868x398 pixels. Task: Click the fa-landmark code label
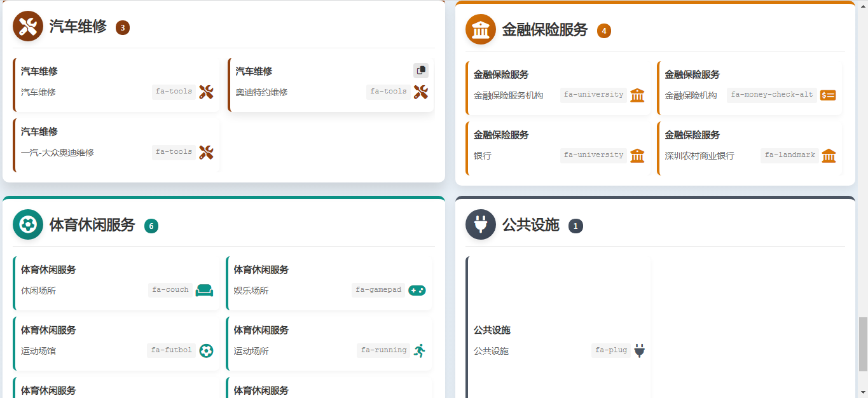click(790, 155)
